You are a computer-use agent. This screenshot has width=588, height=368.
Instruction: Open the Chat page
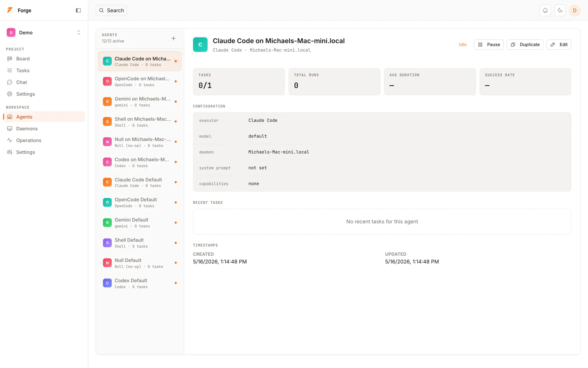(44, 82)
